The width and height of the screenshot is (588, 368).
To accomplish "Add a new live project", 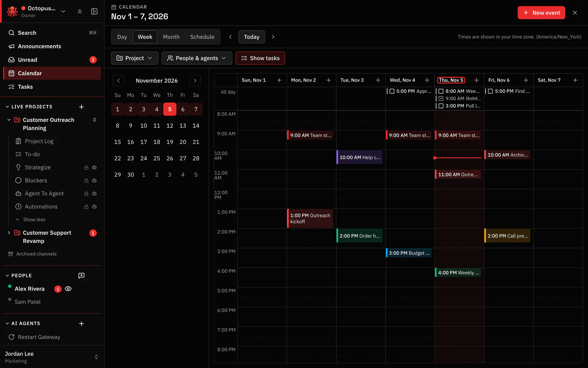I will point(82,107).
